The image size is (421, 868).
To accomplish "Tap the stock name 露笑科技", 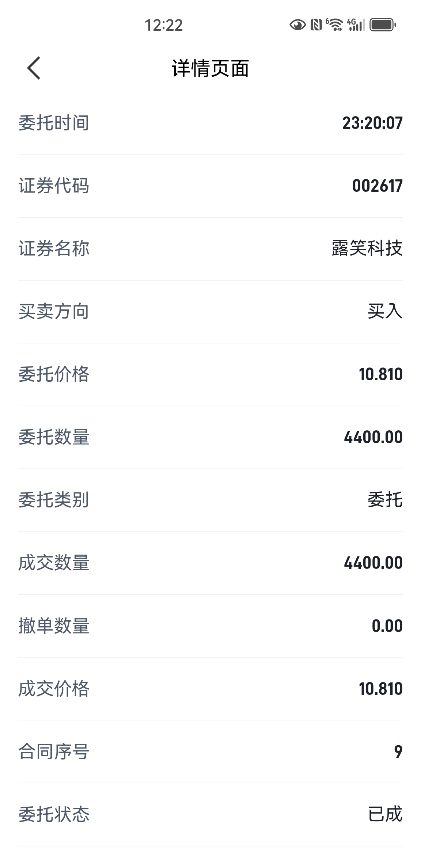I will (x=367, y=248).
